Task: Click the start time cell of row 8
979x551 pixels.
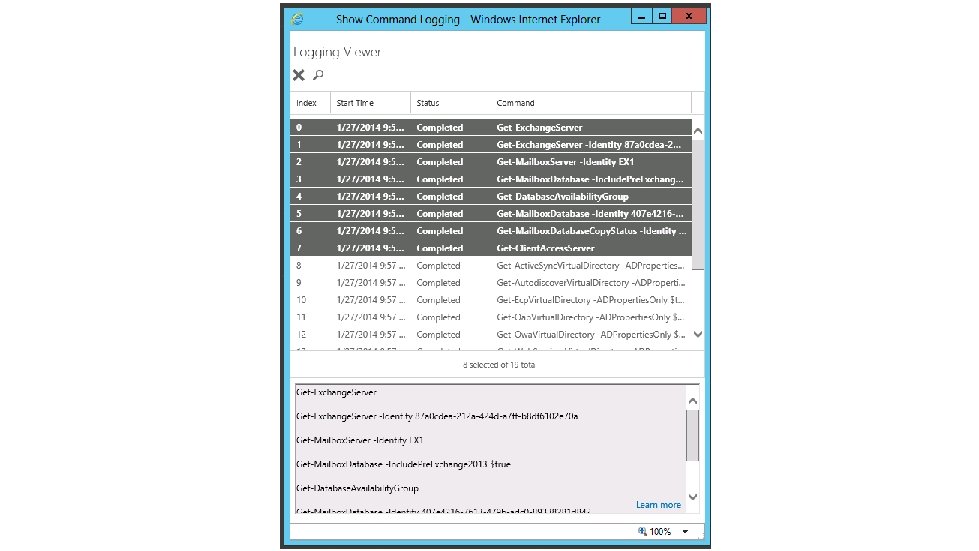Action: (371, 265)
